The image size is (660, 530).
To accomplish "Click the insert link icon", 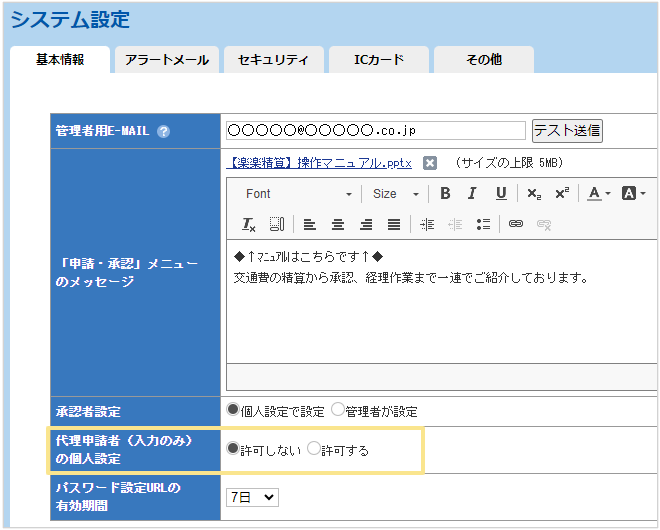I will coord(516,224).
